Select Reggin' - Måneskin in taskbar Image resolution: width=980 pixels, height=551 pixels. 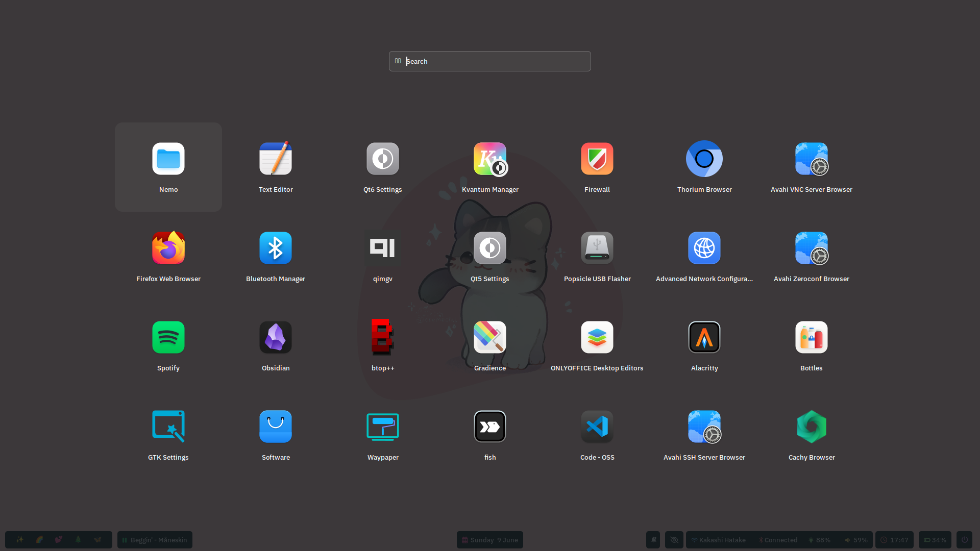pos(154,540)
